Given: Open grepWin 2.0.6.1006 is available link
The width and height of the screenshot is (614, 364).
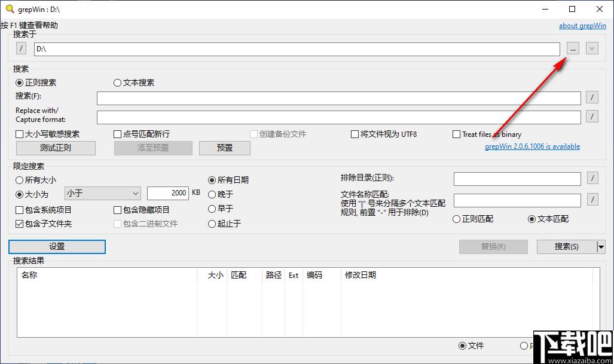Looking at the screenshot, I should pos(532,146).
